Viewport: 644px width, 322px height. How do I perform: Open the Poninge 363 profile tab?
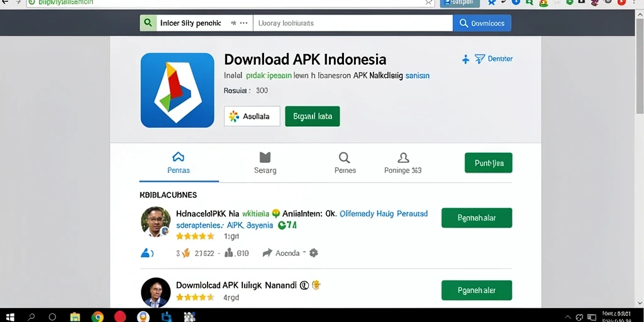(403, 163)
